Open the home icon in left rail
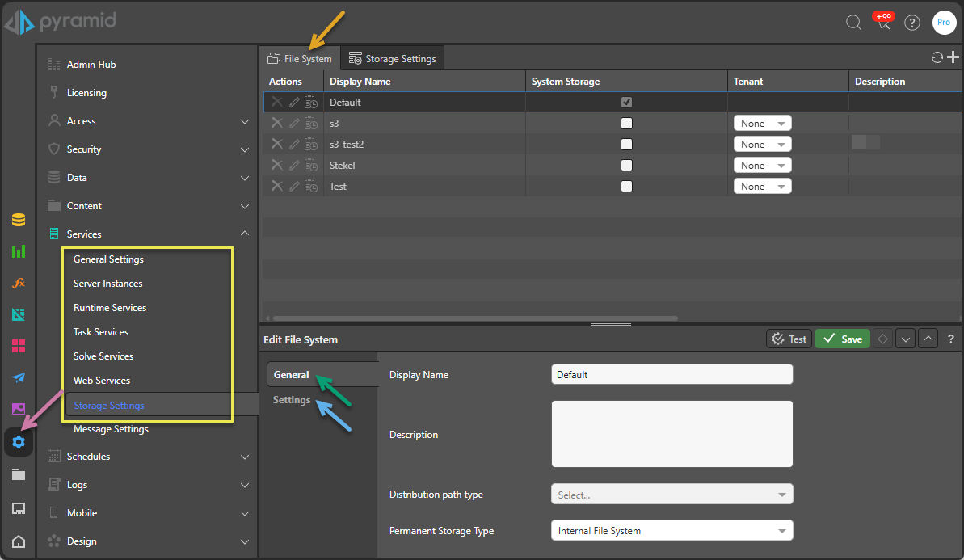The width and height of the screenshot is (964, 560). pyautogui.click(x=19, y=541)
